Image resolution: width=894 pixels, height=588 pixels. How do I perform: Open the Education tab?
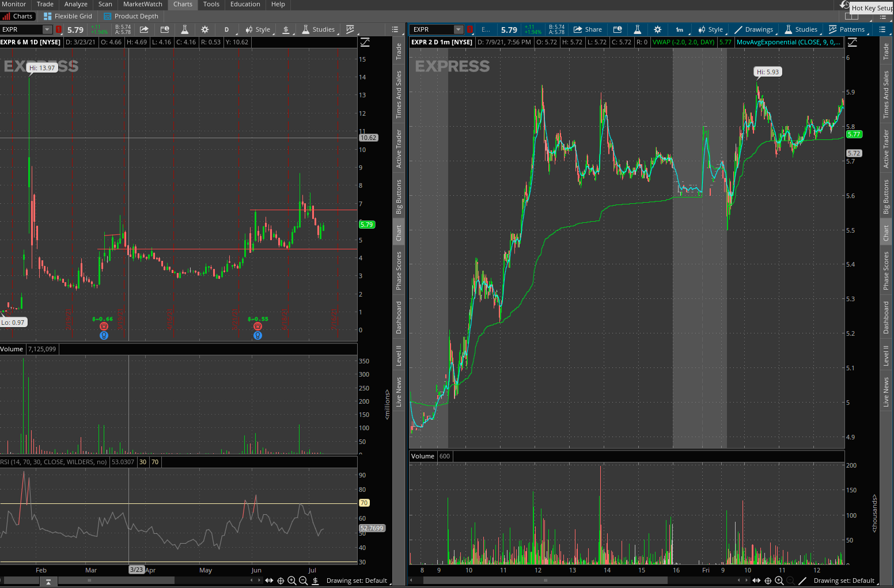coord(245,4)
